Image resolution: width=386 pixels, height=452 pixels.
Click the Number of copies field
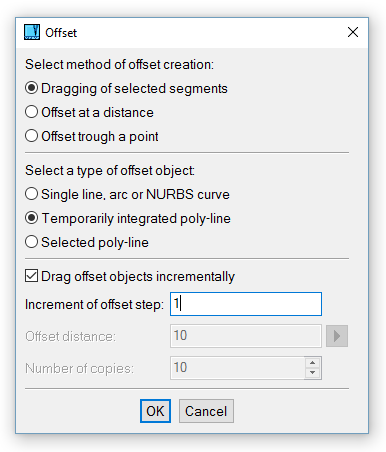coord(238,368)
